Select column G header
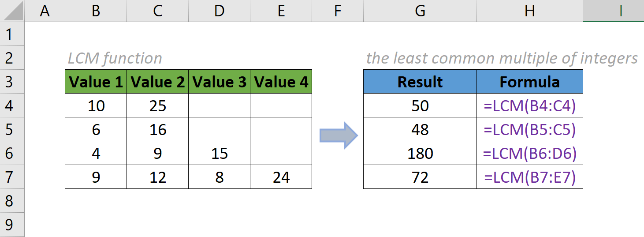The width and height of the screenshot is (644, 237). 420,11
